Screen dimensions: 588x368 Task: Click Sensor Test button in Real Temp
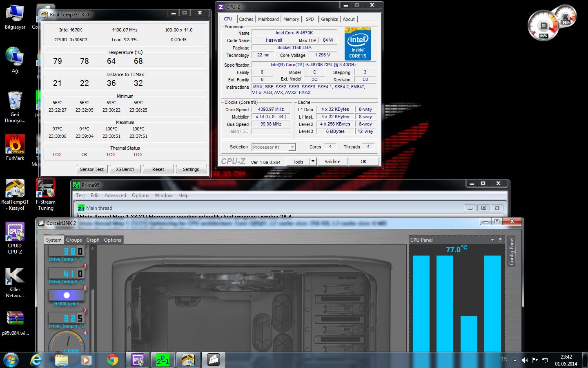(92, 169)
